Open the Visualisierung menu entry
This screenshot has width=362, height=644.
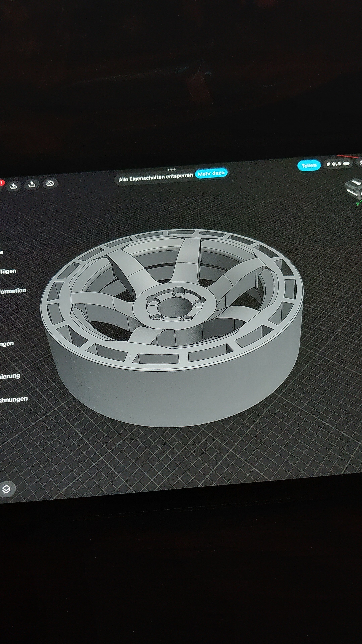pos(10,376)
